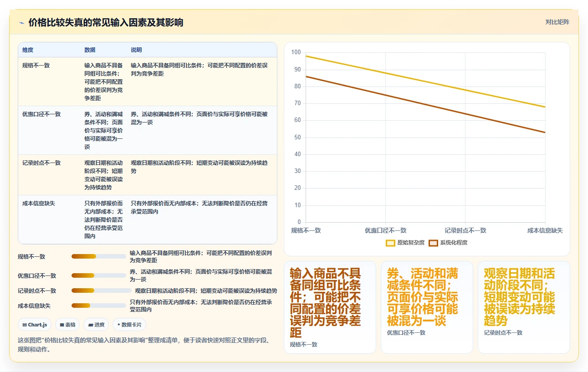Click the 100 y-axis value
The height and width of the screenshot is (372, 588).
tap(296, 52)
